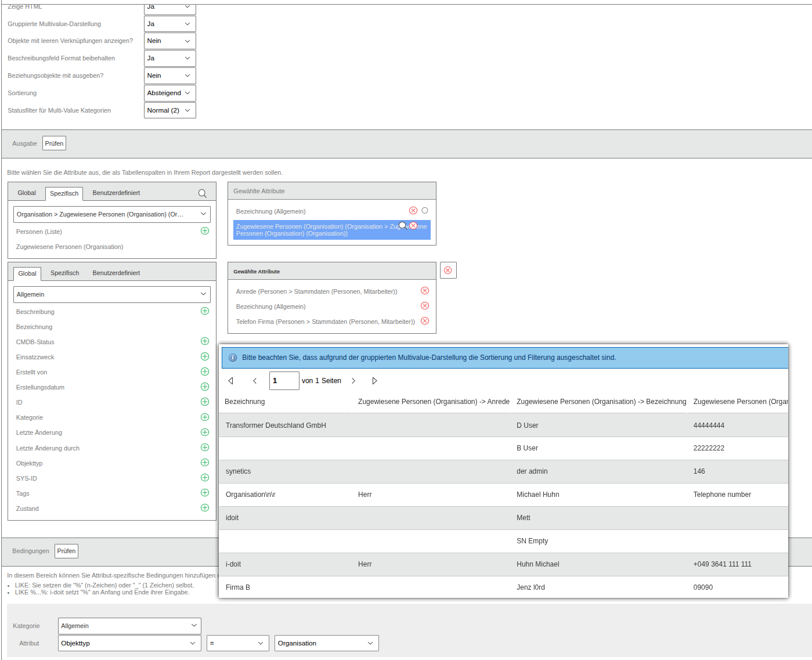812x660 pixels.
Task: Add Beschreibung attribute plus icon
Action: [205, 311]
